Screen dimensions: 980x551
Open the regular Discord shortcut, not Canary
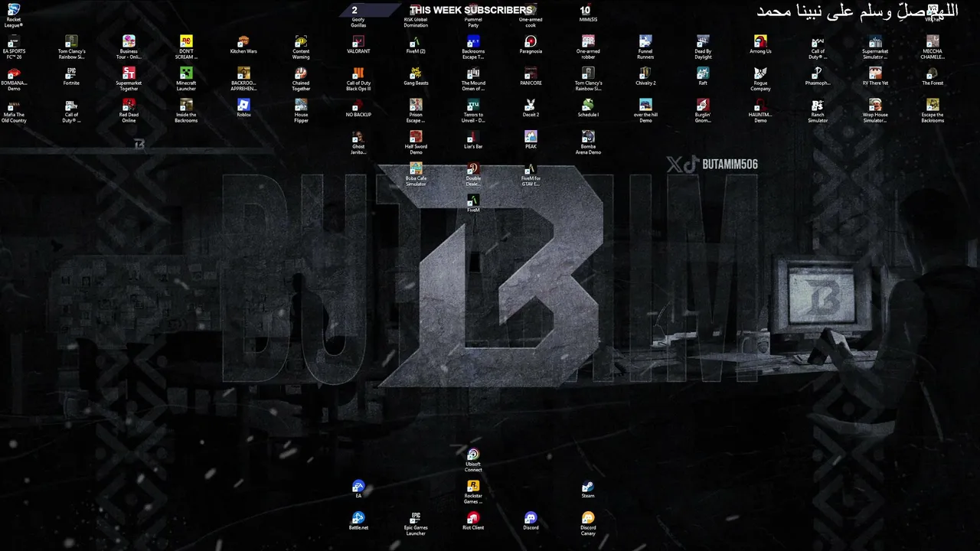(x=531, y=521)
